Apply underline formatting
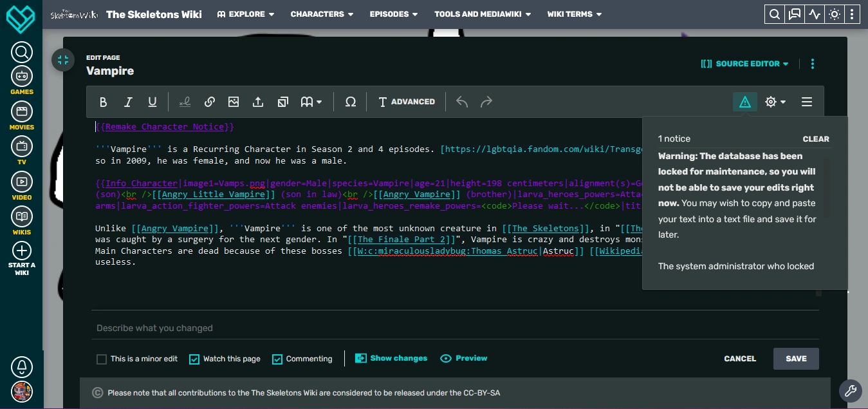 (x=152, y=102)
